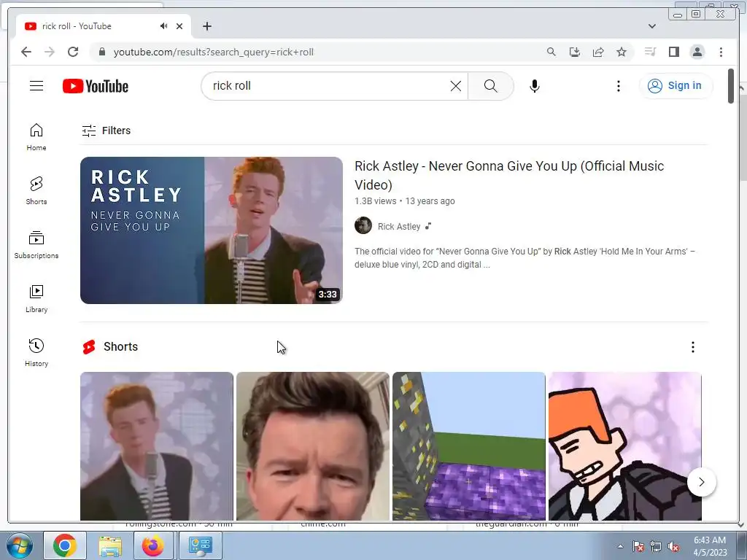Click the address bar URL
Image resolution: width=747 pixels, height=560 pixels.
[214, 52]
